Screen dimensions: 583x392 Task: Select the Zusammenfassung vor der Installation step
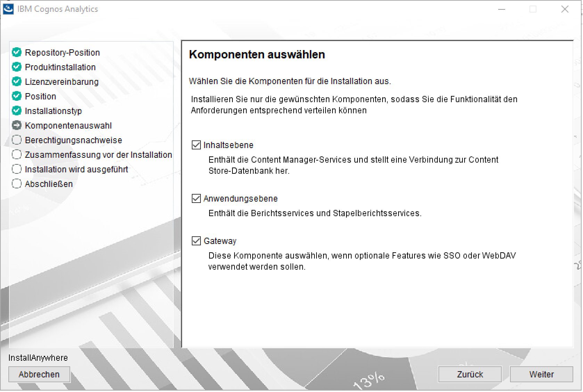[98, 155]
